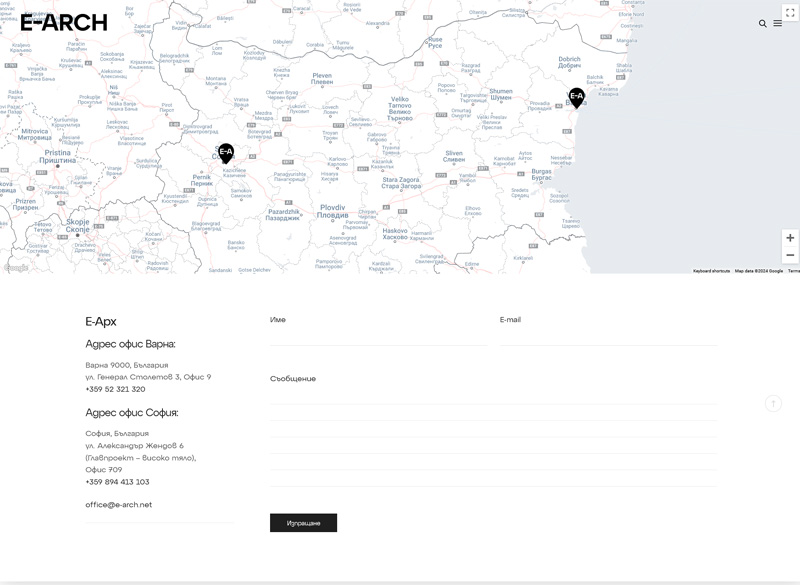Click the Pernik city label on map
The width and height of the screenshot is (800, 585).
[x=202, y=180]
